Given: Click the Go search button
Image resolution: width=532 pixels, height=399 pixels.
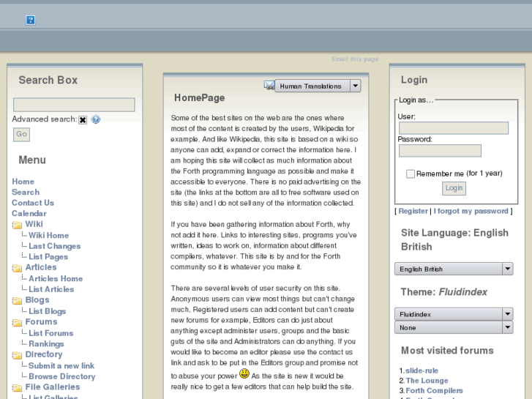Looking at the screenshot, I should 21,134.
